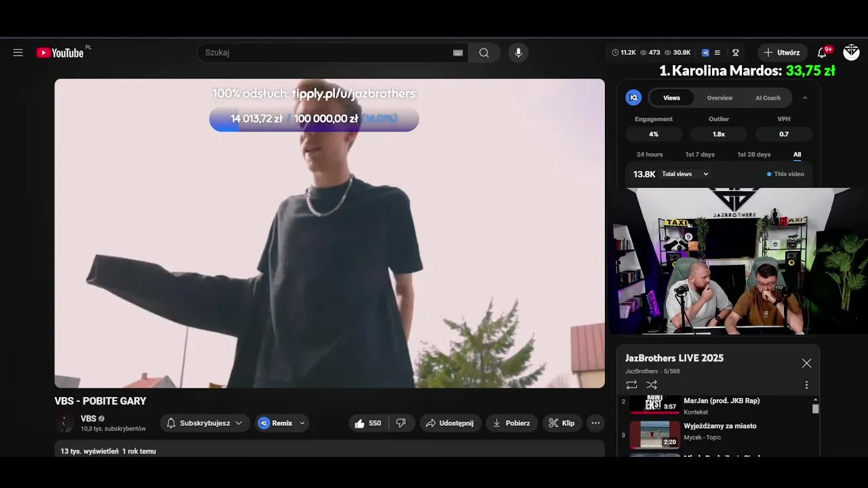Click the Pobierz download button
868x488 pixels.
coord(512,423)
